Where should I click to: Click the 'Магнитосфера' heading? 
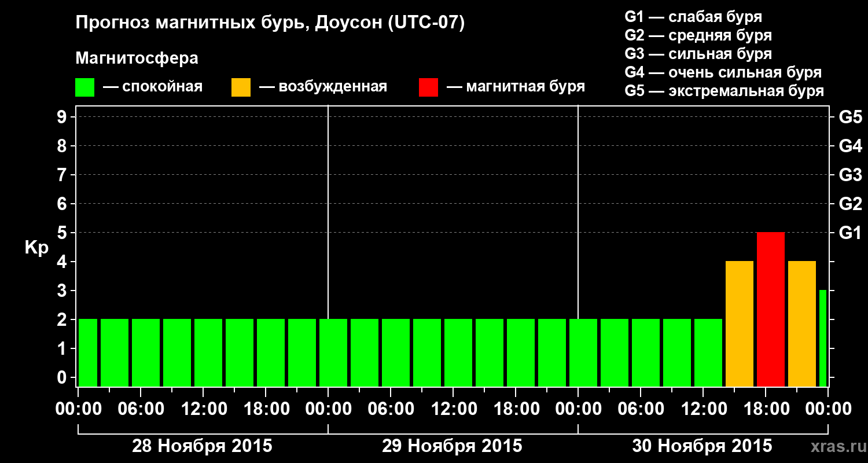[137, 59]
